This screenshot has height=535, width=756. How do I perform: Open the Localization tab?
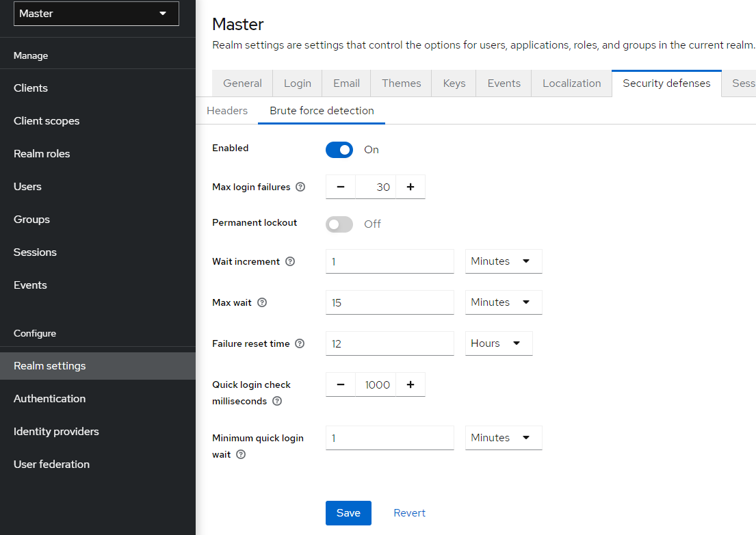(x=571, y=83)
